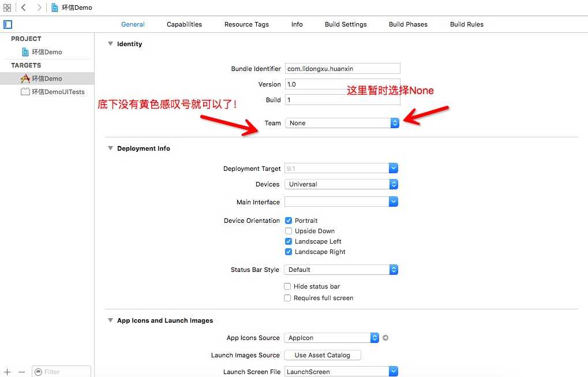Open the App Icons Source dropdown
The image size is (588, 377).
(x=331, y=338)
